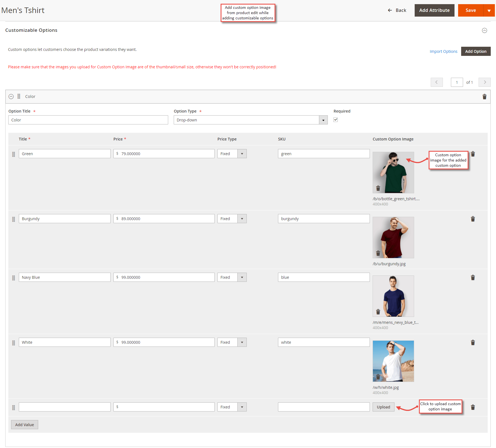Delete the White value row
This screenshot has height=448, width=496.
[x=473, y=343]
